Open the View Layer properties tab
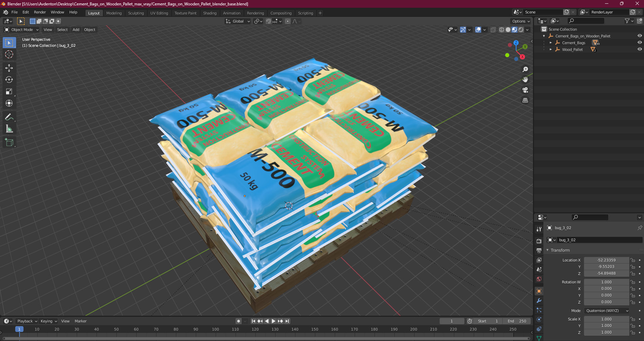Viewport: 644px width, 341px height. pos(539,260)
